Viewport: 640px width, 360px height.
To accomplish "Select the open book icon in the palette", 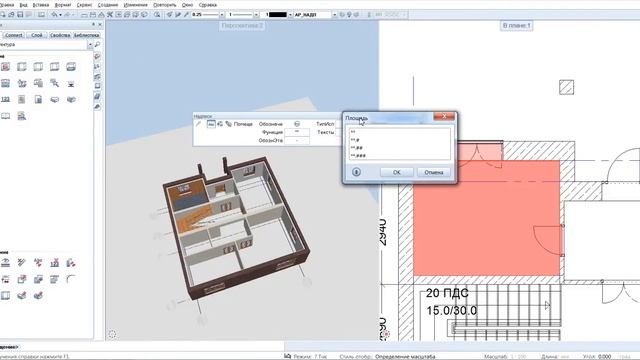I will (5, 116).
